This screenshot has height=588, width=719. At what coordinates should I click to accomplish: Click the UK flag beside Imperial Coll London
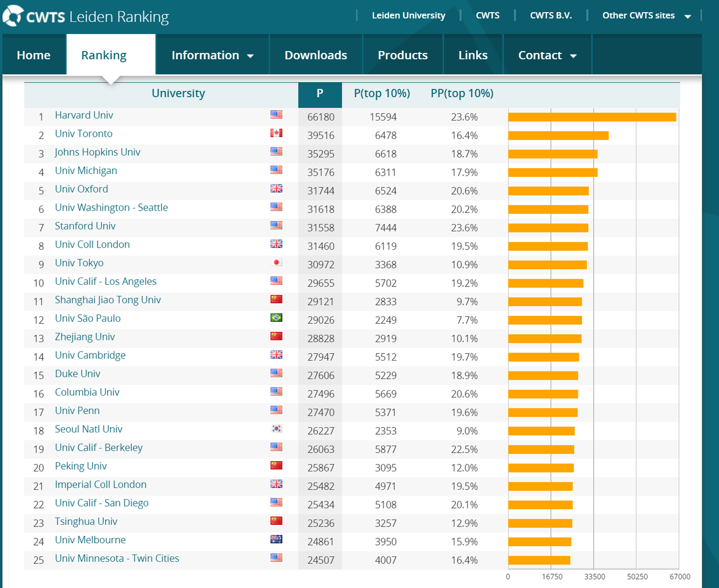[276, 484]
